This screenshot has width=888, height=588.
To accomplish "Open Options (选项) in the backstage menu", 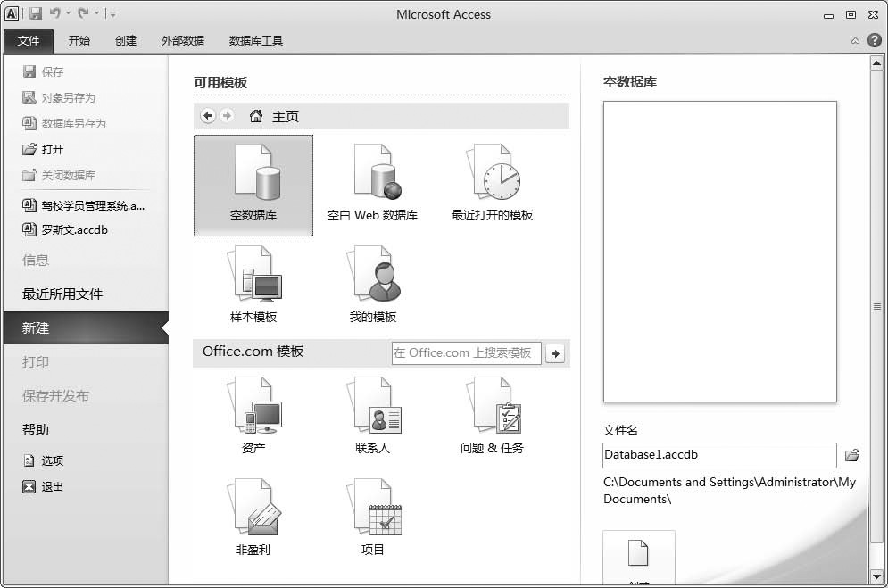I will point(43,460).
